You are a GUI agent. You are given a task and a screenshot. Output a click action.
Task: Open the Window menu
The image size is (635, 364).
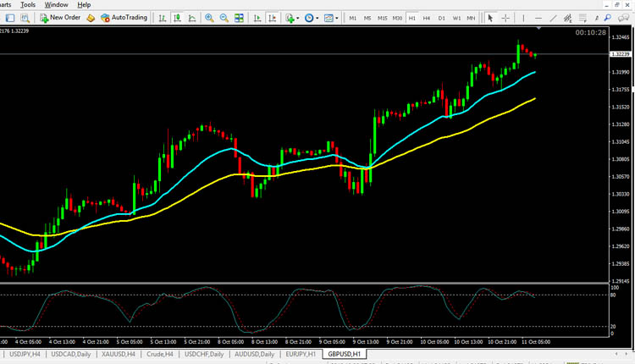pyautogui.click(x=56, y=5)
